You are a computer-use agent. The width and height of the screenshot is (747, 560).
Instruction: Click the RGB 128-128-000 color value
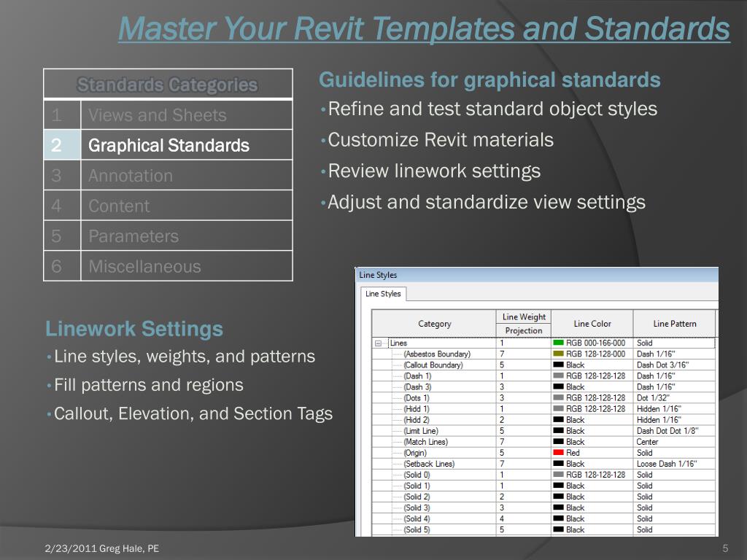[595, 354]
